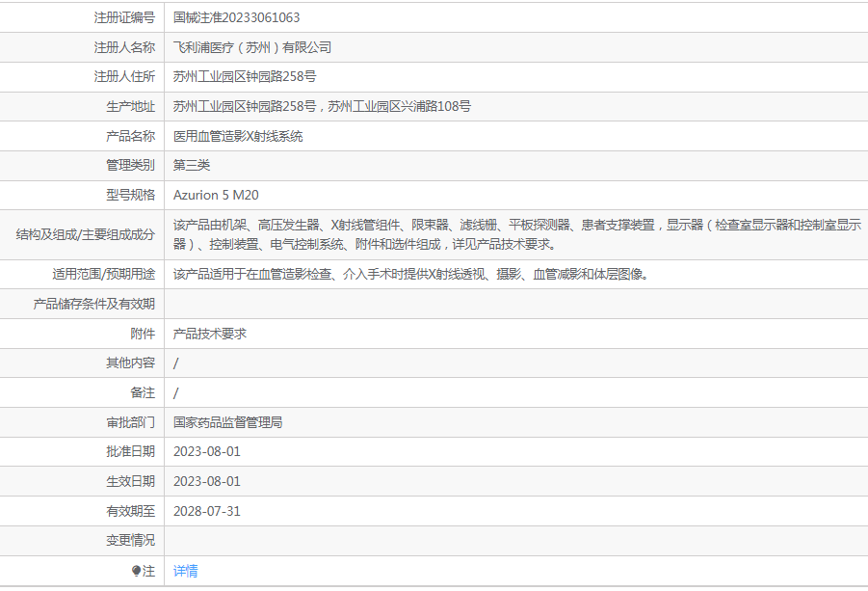
Task: Click attachment value 产品技术要求
Action: tap(210, 334)
